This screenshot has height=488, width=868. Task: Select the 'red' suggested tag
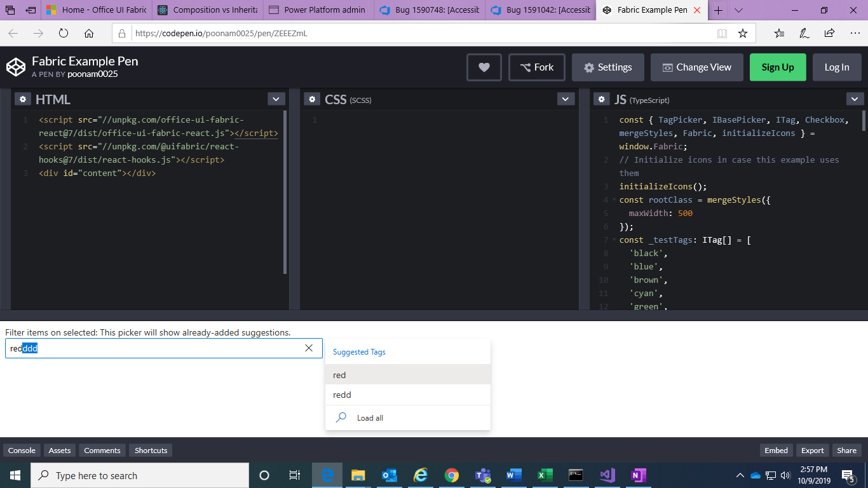click(x=408, y=375)
